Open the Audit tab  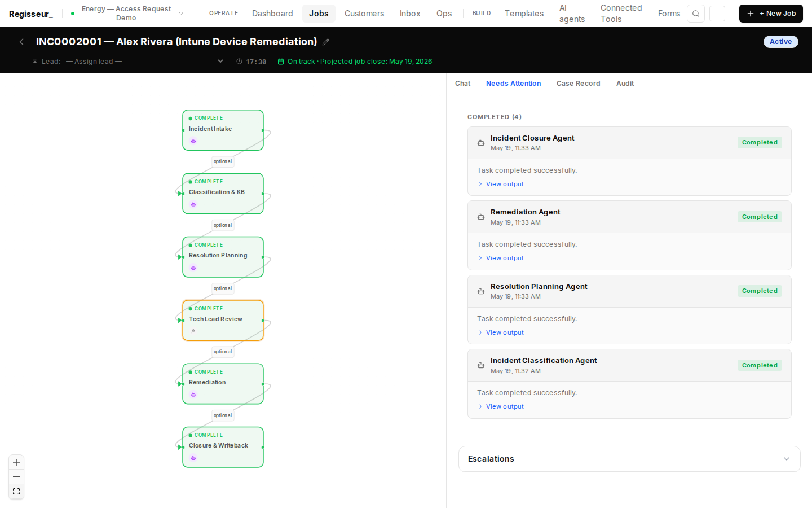pyautogui.click(x=625, y=84)
